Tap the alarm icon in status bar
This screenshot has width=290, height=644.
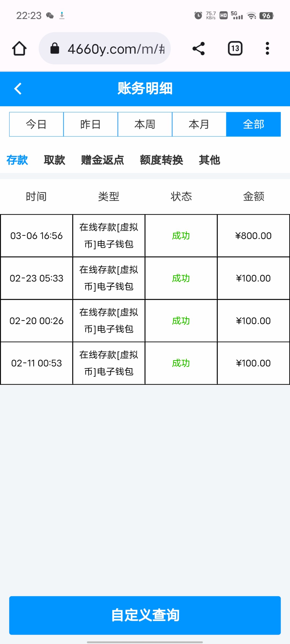pyautogui.click(x=198, y=16)
